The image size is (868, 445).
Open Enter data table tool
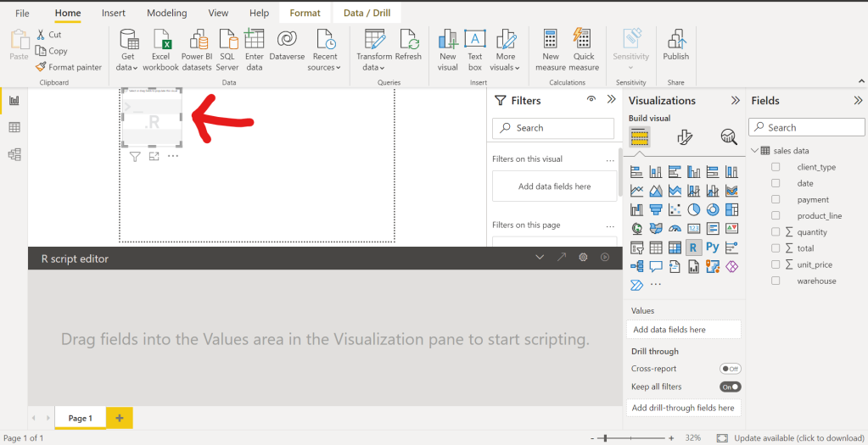(x=254, y=50)
